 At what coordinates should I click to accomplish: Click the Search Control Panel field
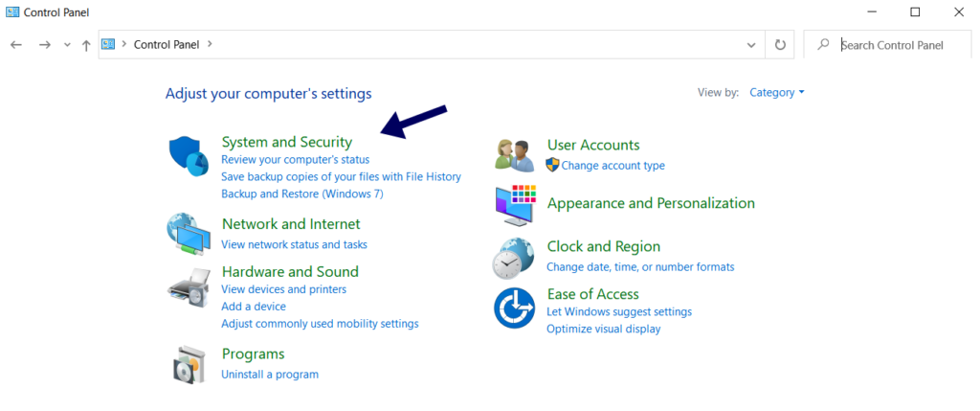point(887,44)
